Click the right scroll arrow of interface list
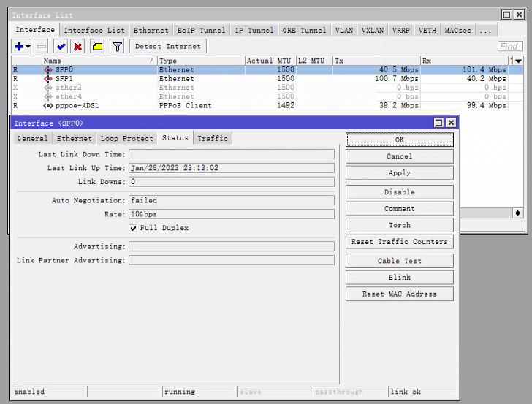Image resolution: width=532 pixels, height=404 pixels. click(517, 213)
